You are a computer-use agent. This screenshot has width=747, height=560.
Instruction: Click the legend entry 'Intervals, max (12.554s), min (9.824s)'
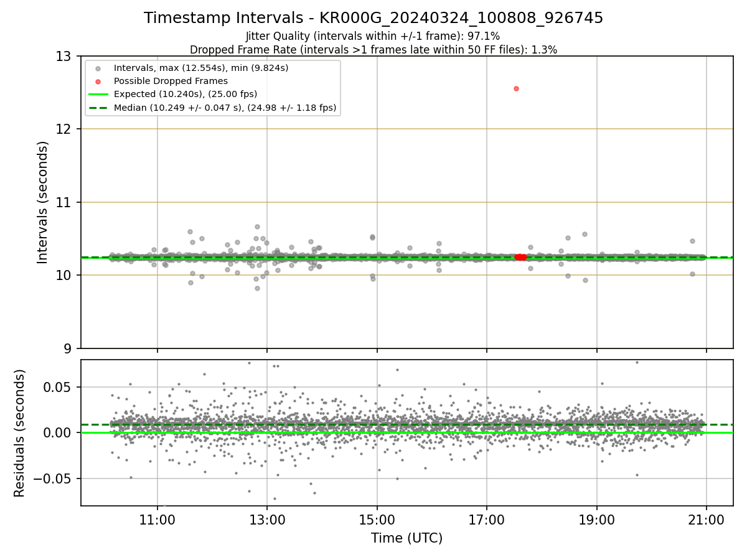pyautogui.click(x=201, y=68)
